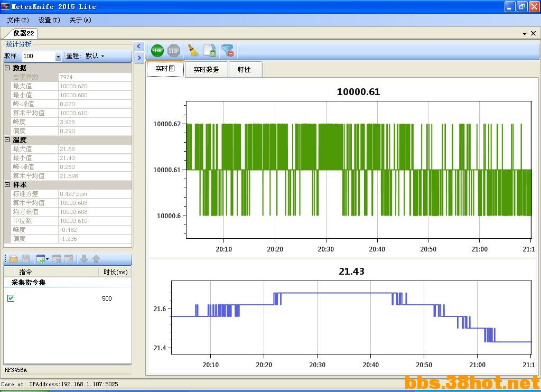Clear data with the broom icon

[x=193, y=51]
